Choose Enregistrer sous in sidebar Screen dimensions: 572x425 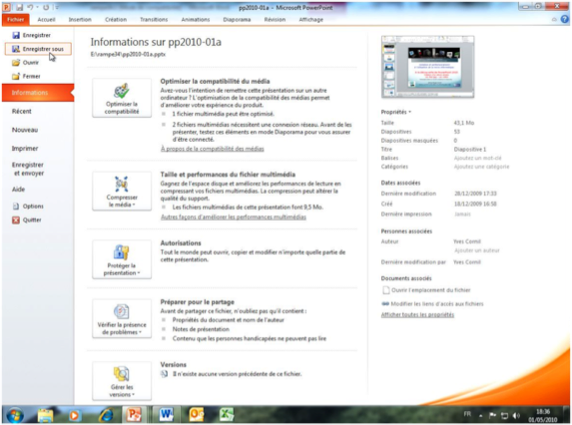pyautogui.click(x=38, y=49)
